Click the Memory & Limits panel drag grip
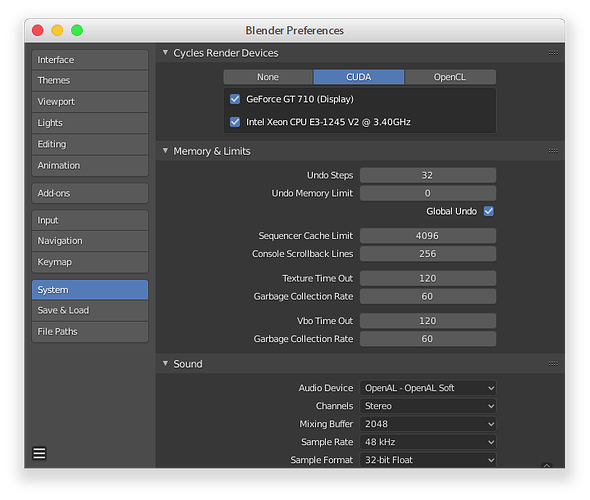This screenshot has height=500, width=590. coord(553,151)
